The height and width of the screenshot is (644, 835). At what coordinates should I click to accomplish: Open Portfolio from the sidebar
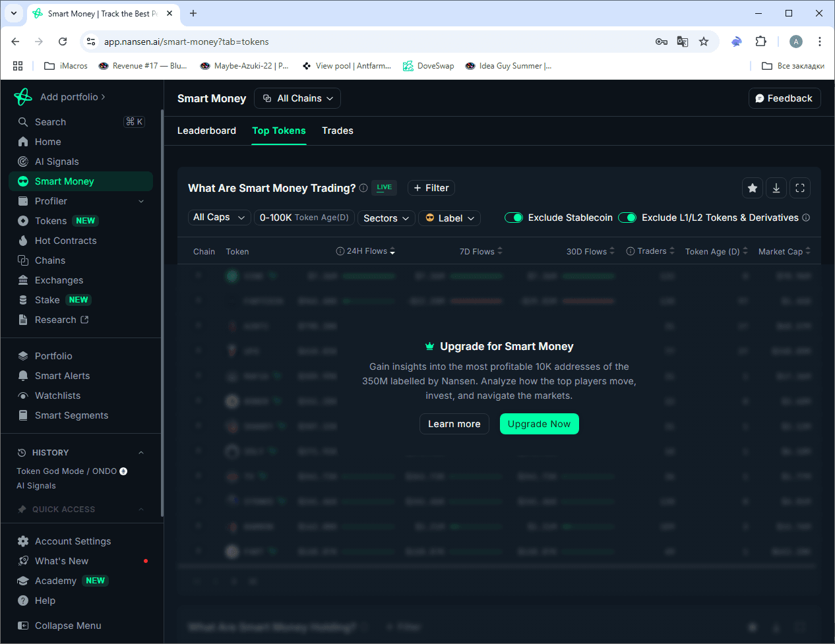(x=53, y=356)
